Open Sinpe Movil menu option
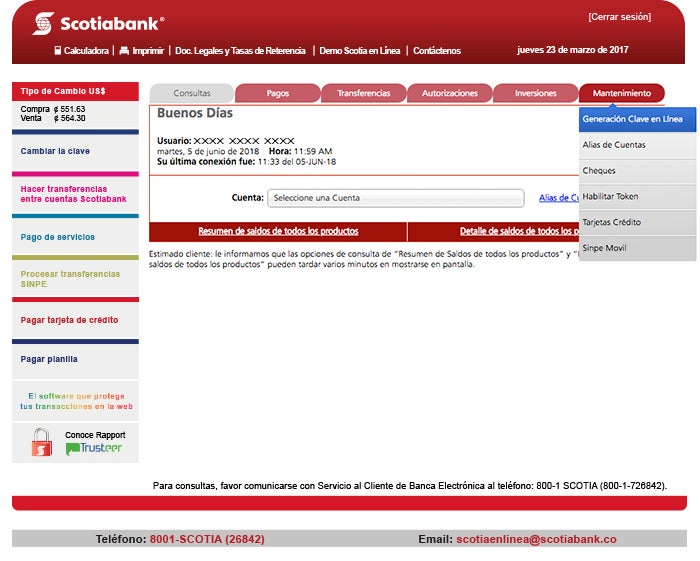The width and height of the screenshot is (700, 561). [x=604, y=248]
